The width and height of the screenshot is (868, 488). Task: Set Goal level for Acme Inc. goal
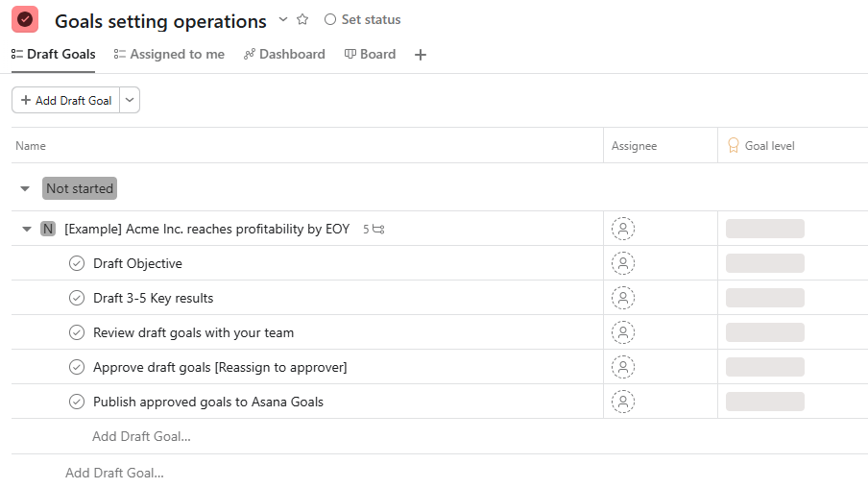point(765,229)
